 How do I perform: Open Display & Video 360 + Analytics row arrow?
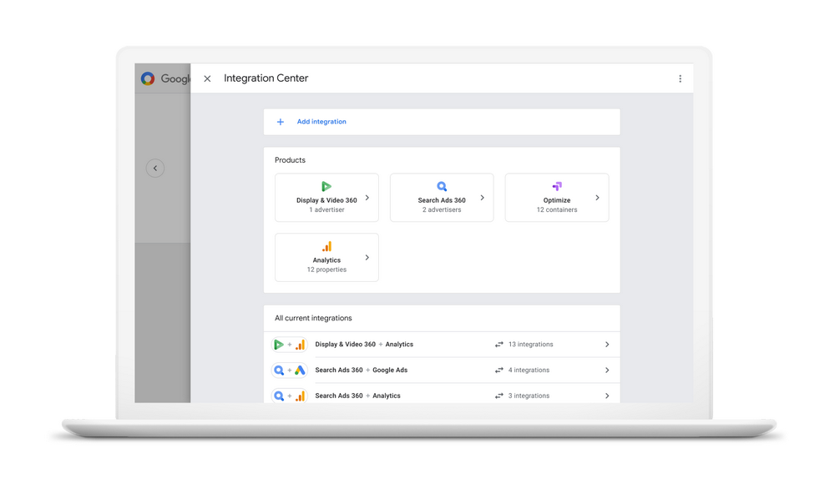point(607,345)
